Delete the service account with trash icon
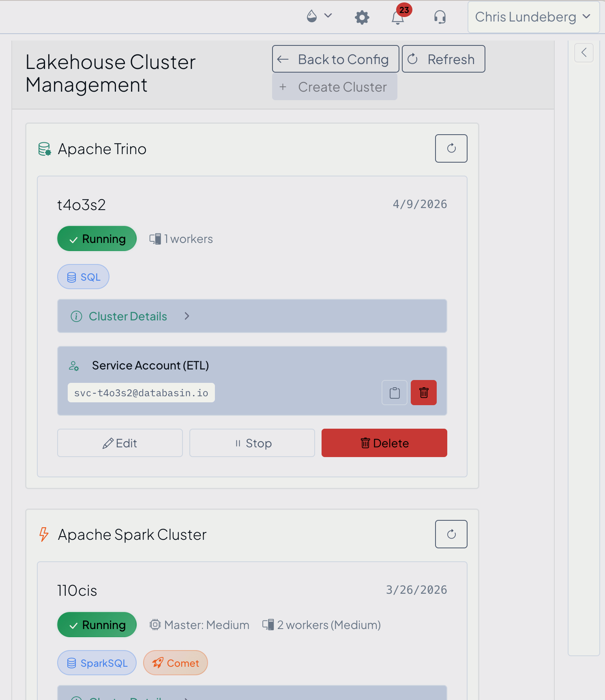Image resolution: width=605 pixels, height=700 pixels. pyautogui.click(x=424, y=393)
